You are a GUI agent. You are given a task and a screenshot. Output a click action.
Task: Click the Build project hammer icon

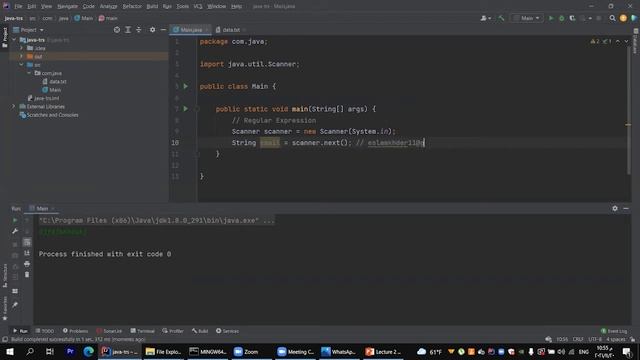pyautogui.click(x=501, y=18)
